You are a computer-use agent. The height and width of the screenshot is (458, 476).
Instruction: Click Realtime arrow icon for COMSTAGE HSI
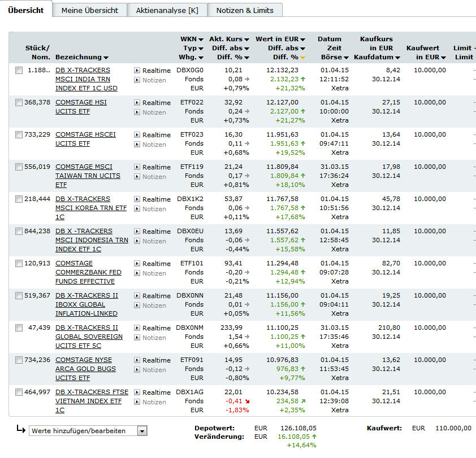point(137,103)
